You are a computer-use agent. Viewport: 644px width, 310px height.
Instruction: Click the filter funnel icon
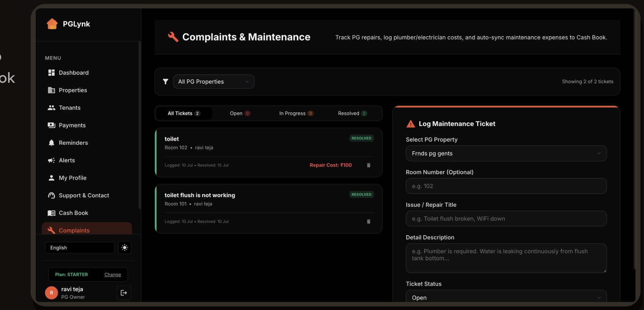click(165, 82)
